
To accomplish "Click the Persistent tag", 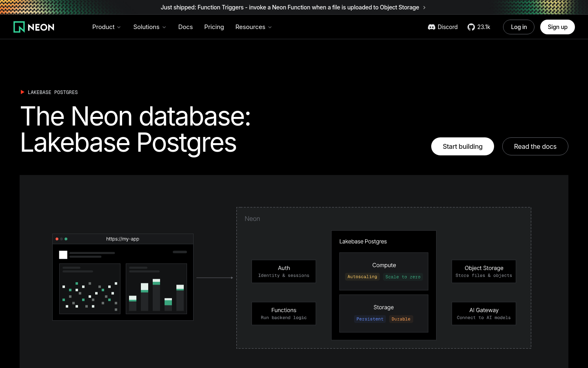I will click(x=370, y=319).
